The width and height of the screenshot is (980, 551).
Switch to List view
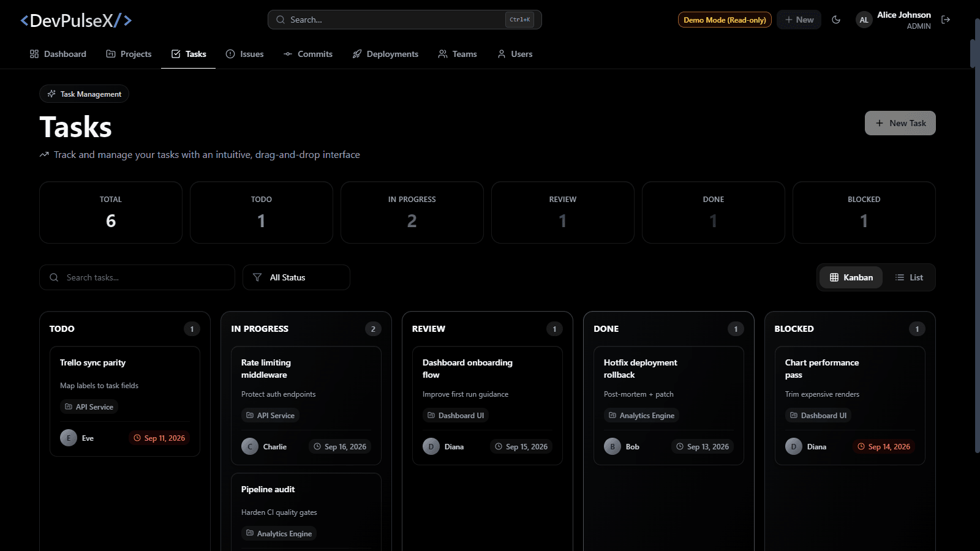click(x=909, y=277)
